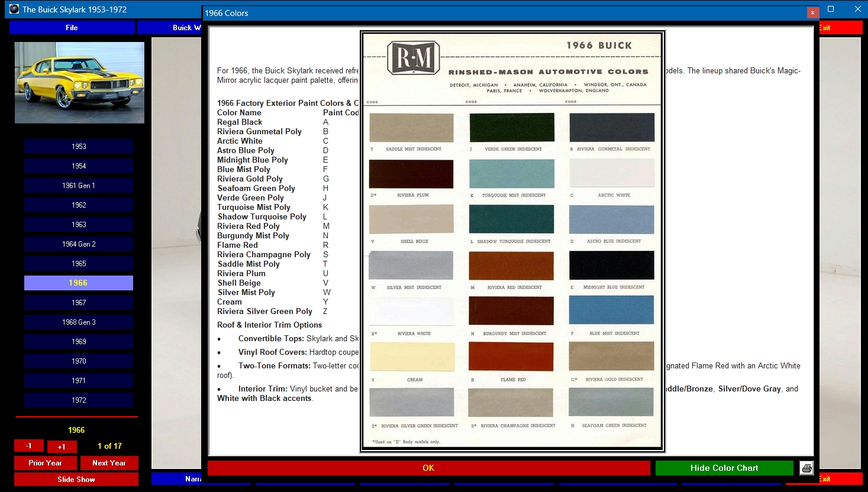Click Hide Color Chart button
This screenshot has height=492, width=868.
click(x=724, y=468)
